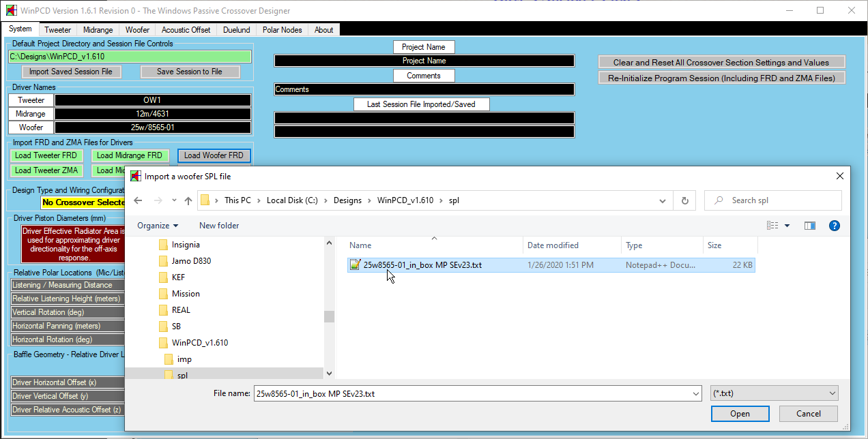Expand the file type (*.txt) dropdown
This screenshot has width=868, height=439.
832,393
